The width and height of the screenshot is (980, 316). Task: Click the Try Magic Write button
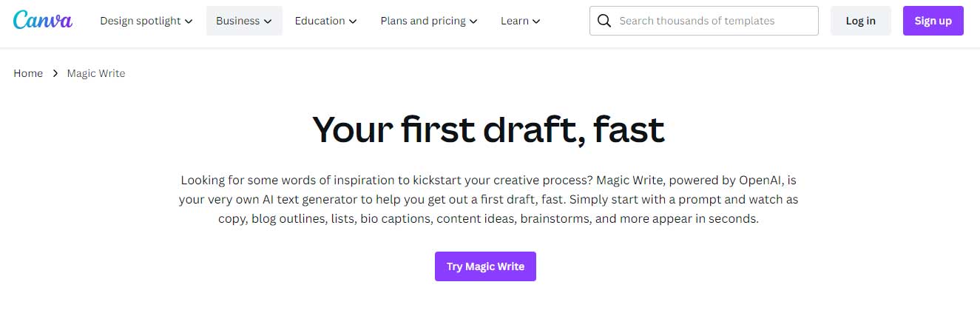(x=485, y=266)
